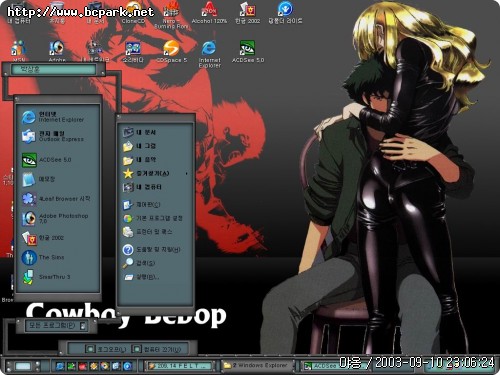The image size is (500, 375).
Task: Open the Recycle Bin desktop icon
Action: [x=57, y=13]
